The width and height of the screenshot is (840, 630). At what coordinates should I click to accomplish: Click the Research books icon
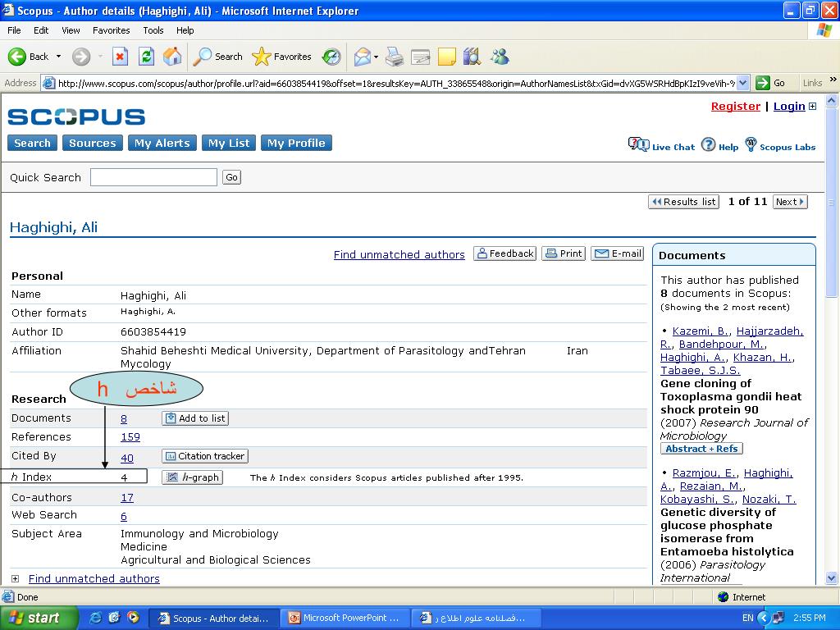472,57
